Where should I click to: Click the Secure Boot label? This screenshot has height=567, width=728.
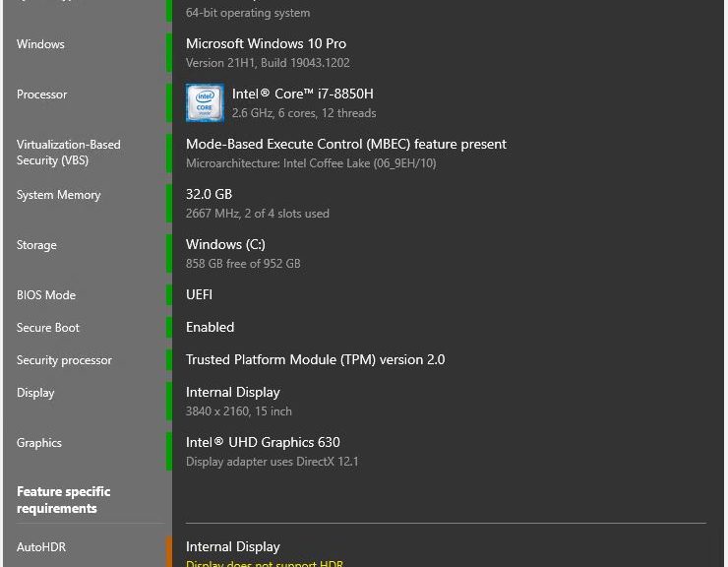pyautogui.click(x=48, y=328)
